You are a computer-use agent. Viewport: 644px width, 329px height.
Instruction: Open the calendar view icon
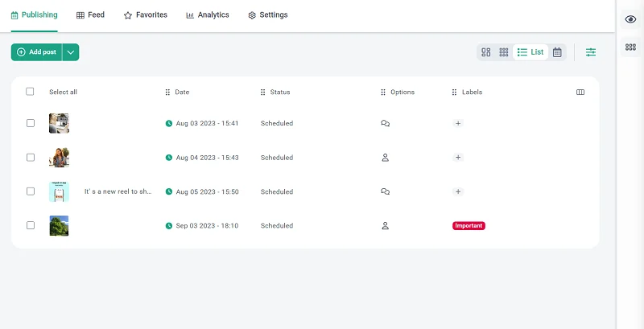[x=557, y=52]
